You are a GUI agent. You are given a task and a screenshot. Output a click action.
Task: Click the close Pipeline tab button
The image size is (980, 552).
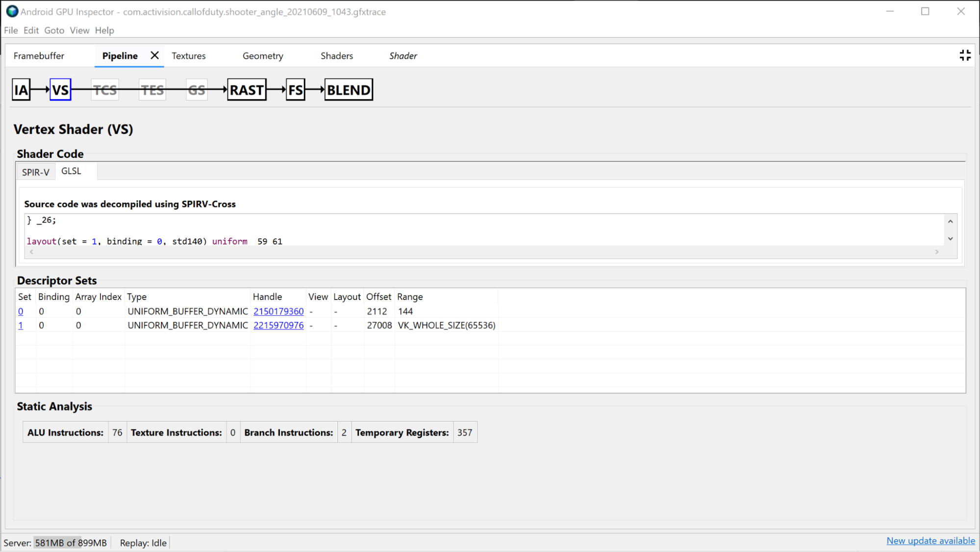pyautogui.click(x=153, y=56)
